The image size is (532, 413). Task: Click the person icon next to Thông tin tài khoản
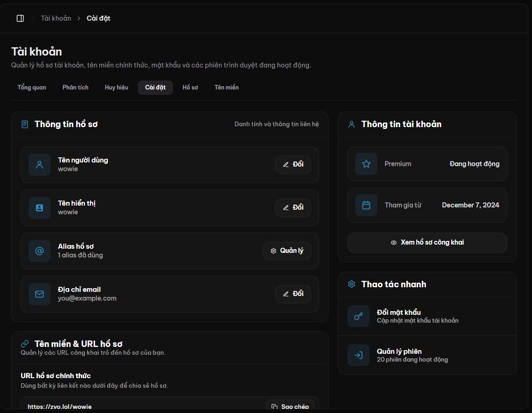click(x=352, y=124)
